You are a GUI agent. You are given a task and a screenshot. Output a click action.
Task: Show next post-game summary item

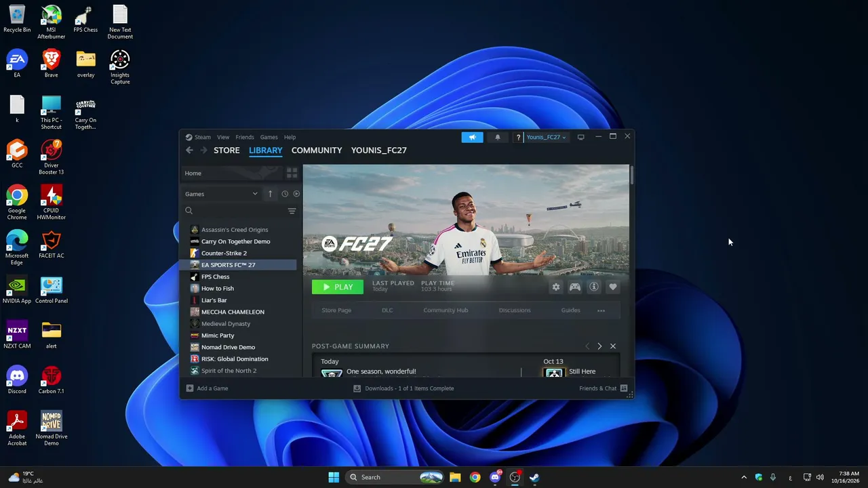tap(599, 346)
